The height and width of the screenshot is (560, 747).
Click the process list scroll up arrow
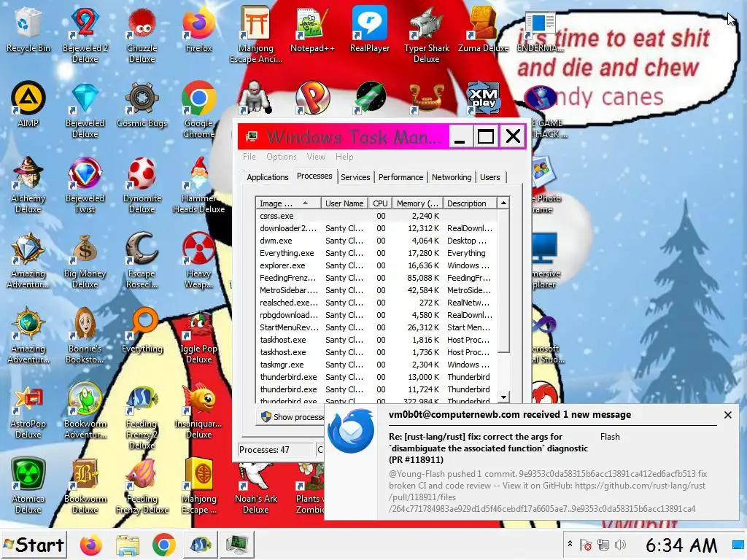(503, 203)
